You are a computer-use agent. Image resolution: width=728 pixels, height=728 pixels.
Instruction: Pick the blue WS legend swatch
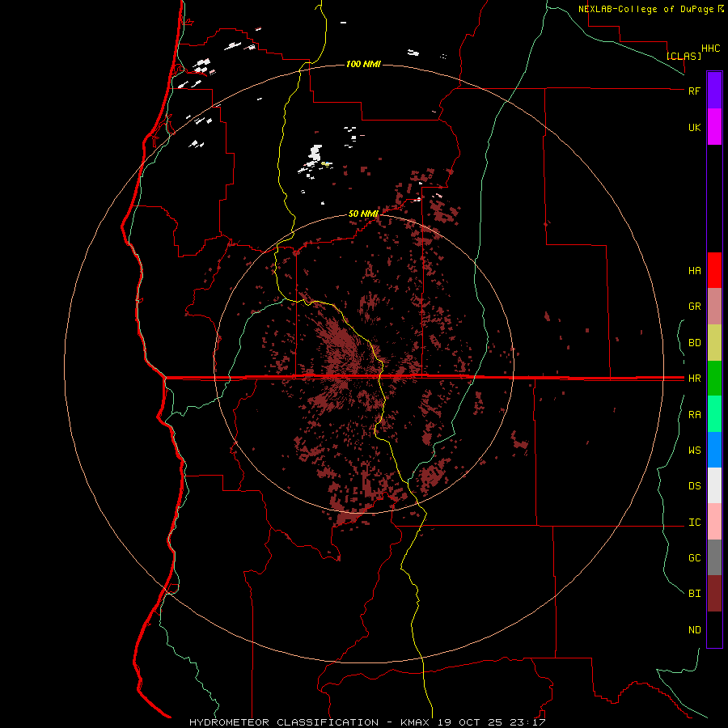click(x=714, y=450)
